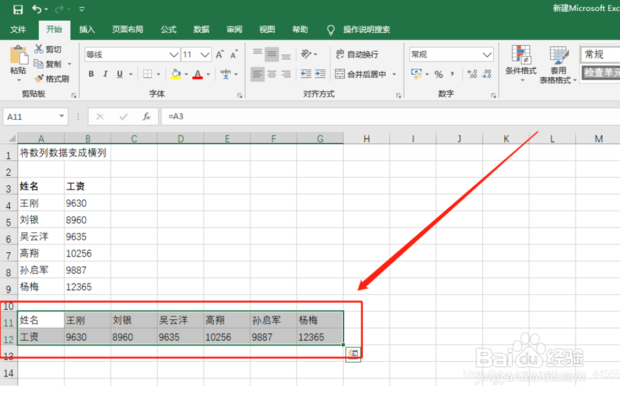Click the cell borders icon
The width and height of the screenshot is (620, 399).
(x=147, y=74)
